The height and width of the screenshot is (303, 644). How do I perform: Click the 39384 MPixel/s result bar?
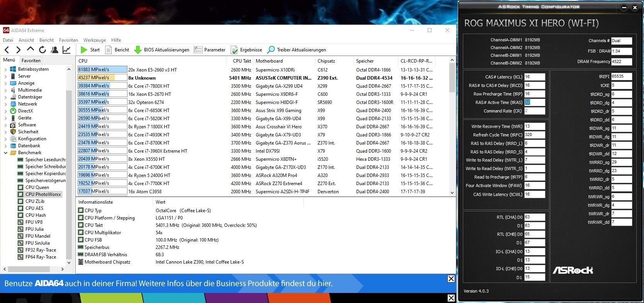(x=102, y=86)
